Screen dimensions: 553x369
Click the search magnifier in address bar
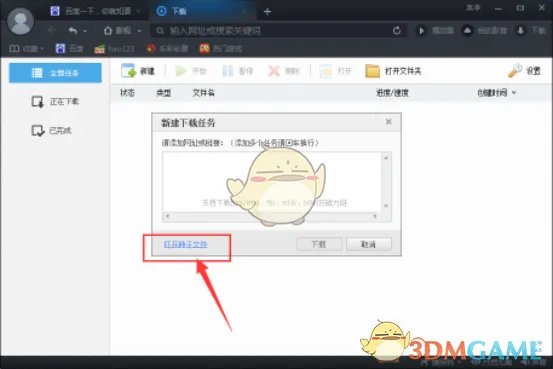pos(160,31)
